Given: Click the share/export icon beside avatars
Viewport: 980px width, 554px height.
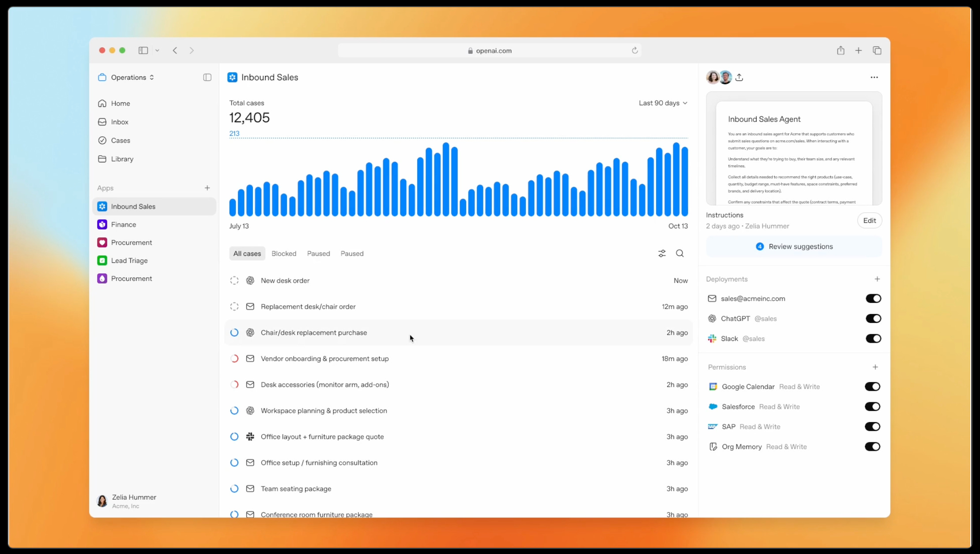Looking at the screenshot, I should tap(739, 78).
